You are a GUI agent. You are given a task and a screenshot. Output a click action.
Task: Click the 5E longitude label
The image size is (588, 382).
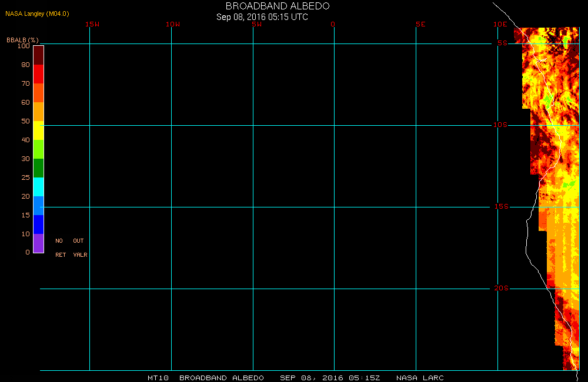420,24
